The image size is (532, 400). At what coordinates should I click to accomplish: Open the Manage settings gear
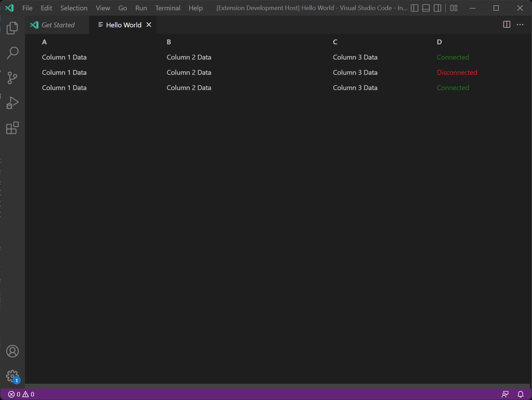click(12, 376)
